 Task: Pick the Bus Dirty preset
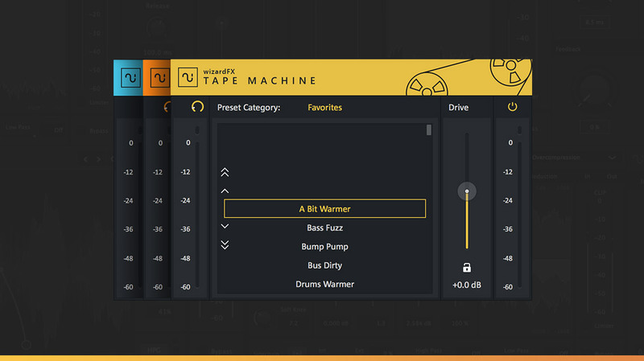coord(324,265)
